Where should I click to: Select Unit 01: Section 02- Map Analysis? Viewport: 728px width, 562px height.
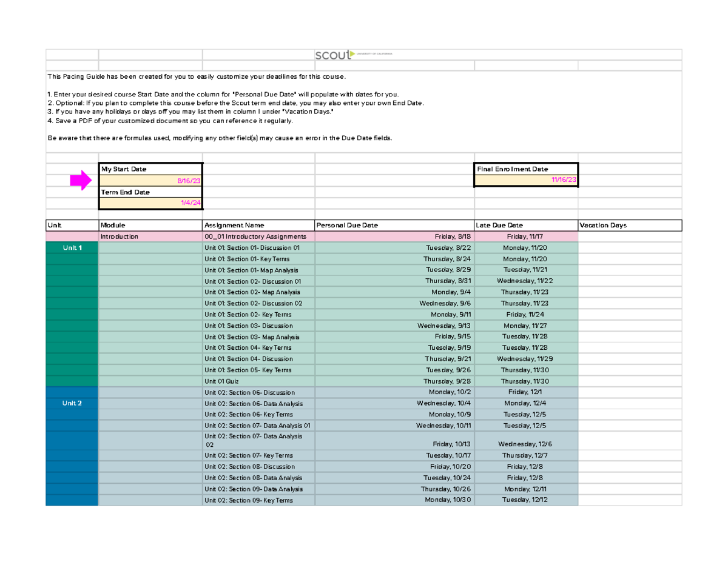pyautogui.click(x=258, y=292)
